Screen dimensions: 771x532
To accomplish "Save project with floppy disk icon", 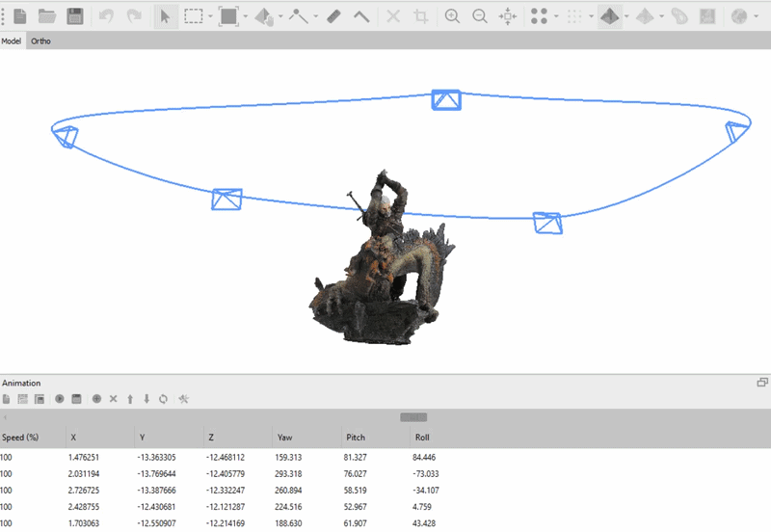I will click(75, 16).
